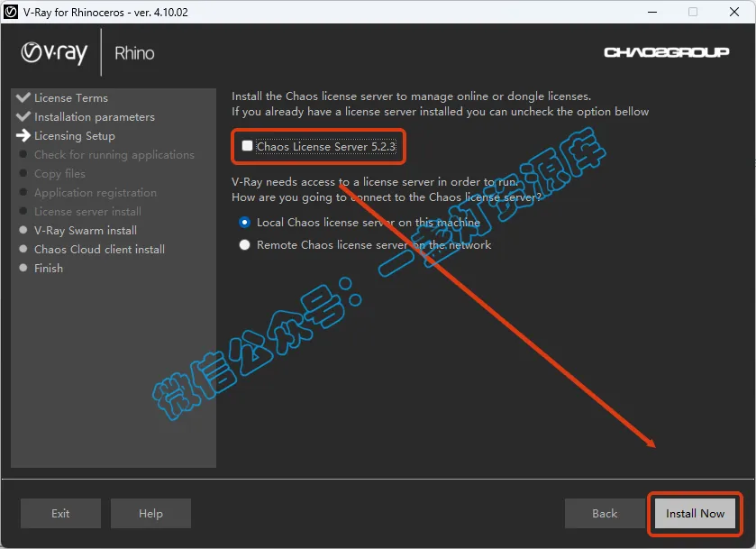Click the License server install step

coord(87,211)
